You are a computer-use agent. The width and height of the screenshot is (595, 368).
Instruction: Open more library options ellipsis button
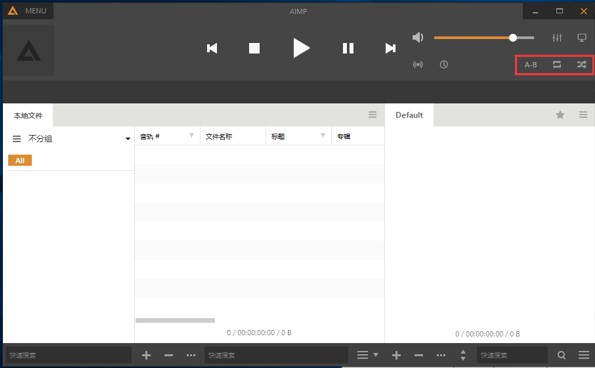191,355
